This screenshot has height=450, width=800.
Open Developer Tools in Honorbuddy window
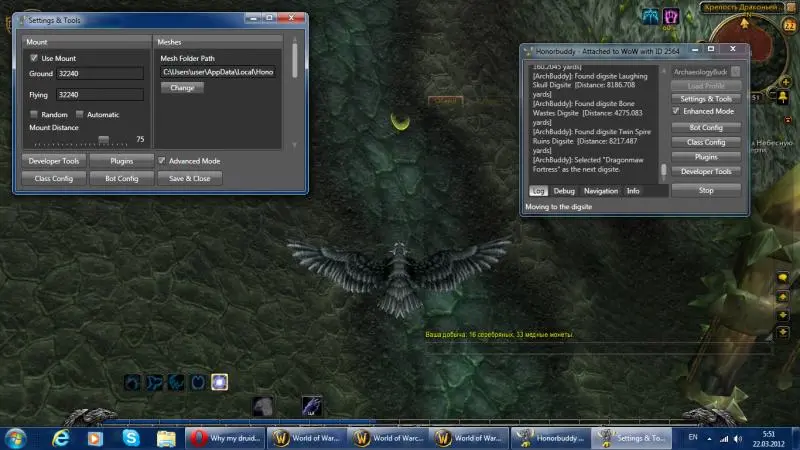tap(706, 172)
